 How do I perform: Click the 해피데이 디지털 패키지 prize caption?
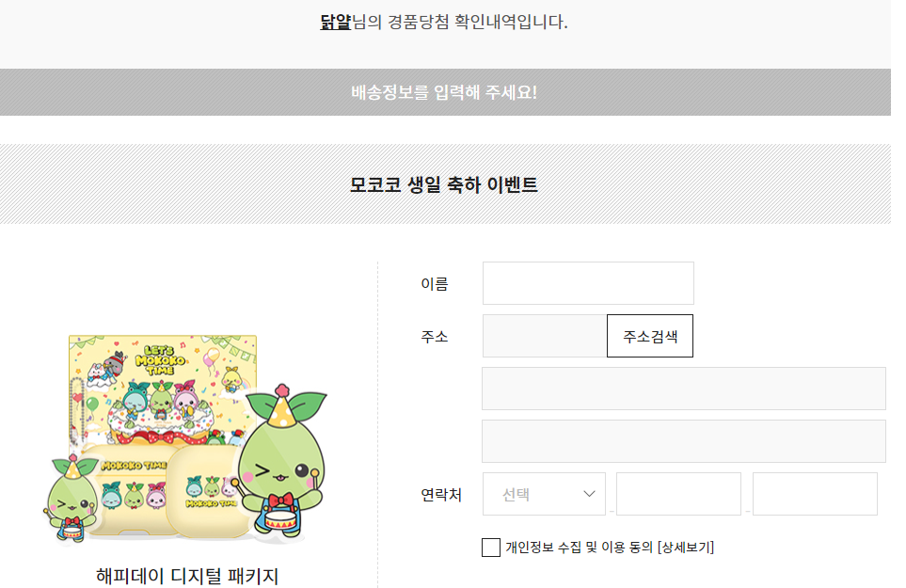[x=187, y=575]
